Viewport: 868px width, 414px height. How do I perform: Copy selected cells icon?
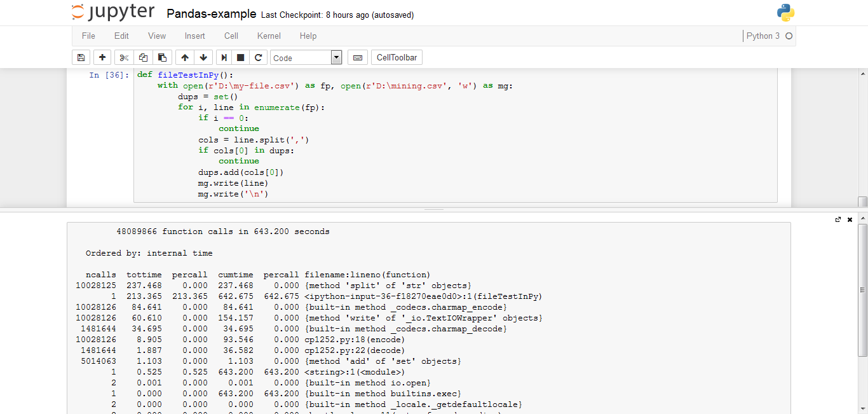click(x=143, y=58)
